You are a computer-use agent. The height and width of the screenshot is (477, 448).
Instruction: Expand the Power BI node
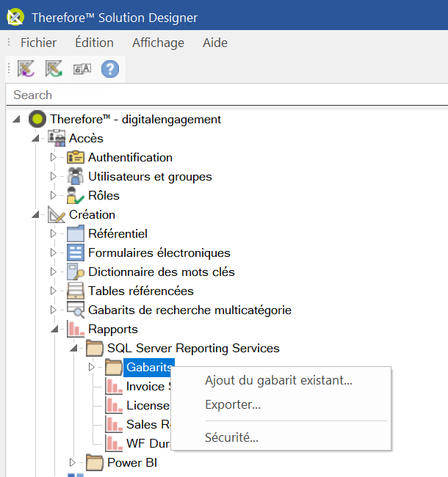73,462
